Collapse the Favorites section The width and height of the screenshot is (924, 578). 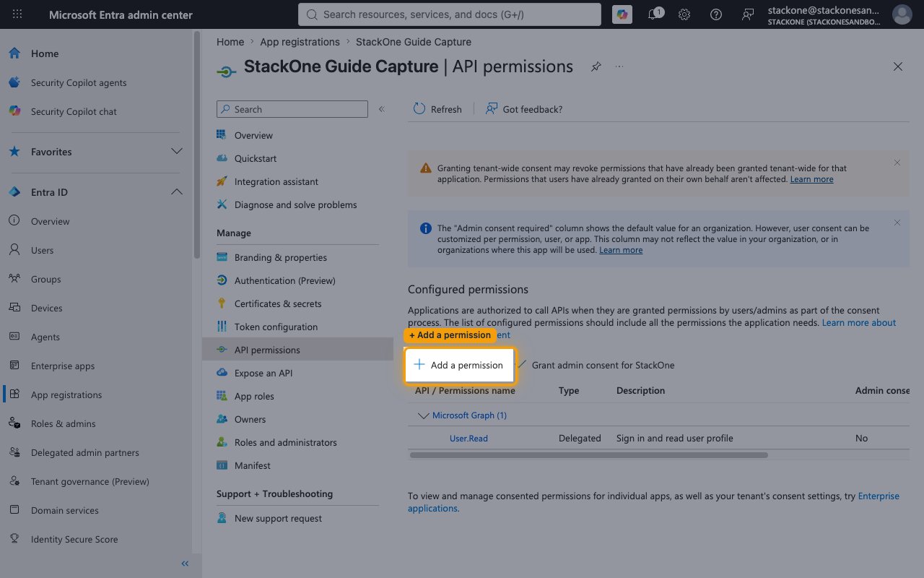[176, 152]
